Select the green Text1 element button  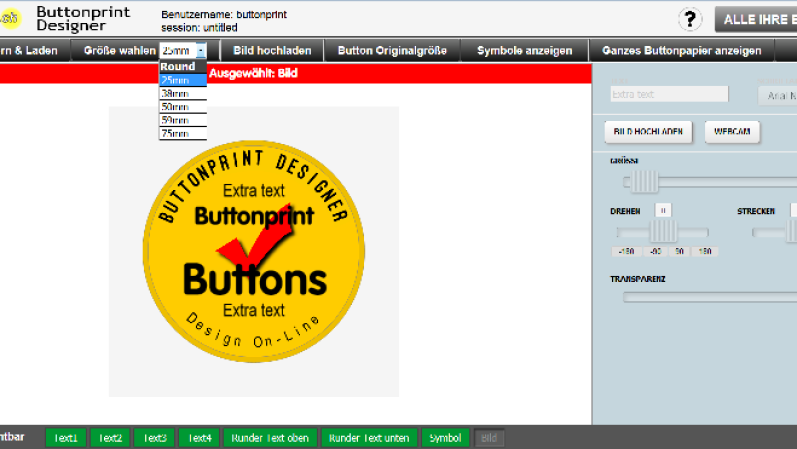pyautogui.click(x=66, y=438)
